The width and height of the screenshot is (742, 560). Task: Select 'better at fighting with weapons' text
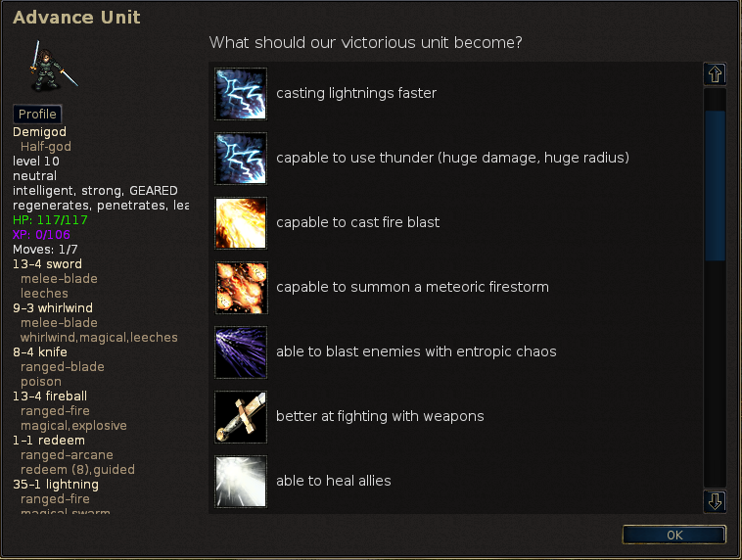coord(380,416)
